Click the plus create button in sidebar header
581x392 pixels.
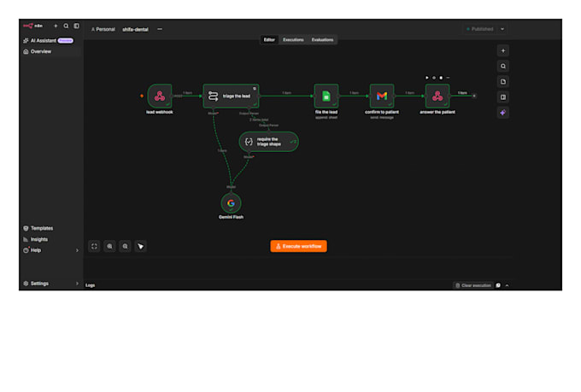pyautogui.click(x=56, y=26)
